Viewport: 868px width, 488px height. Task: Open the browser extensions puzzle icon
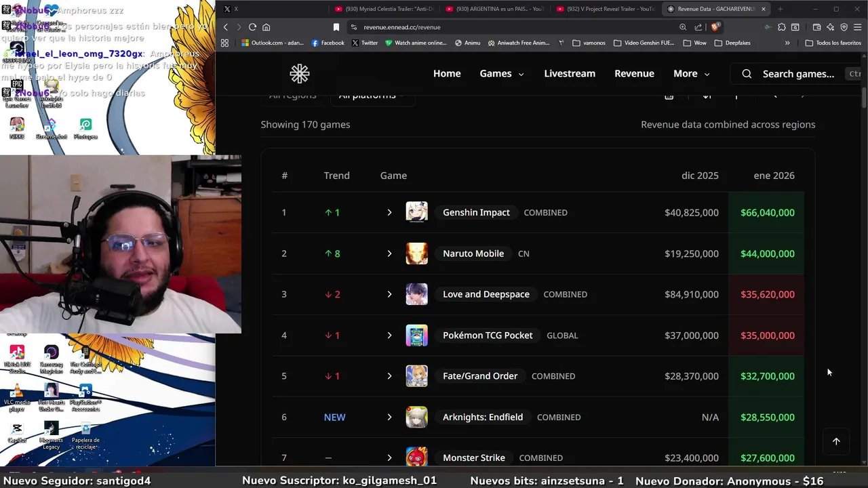click(x=782, y=27)
